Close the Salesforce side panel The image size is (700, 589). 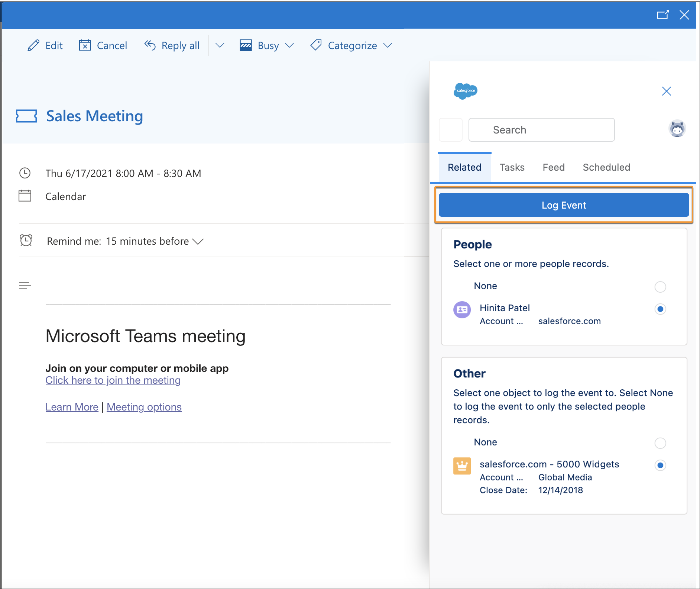tap(666, 91)
